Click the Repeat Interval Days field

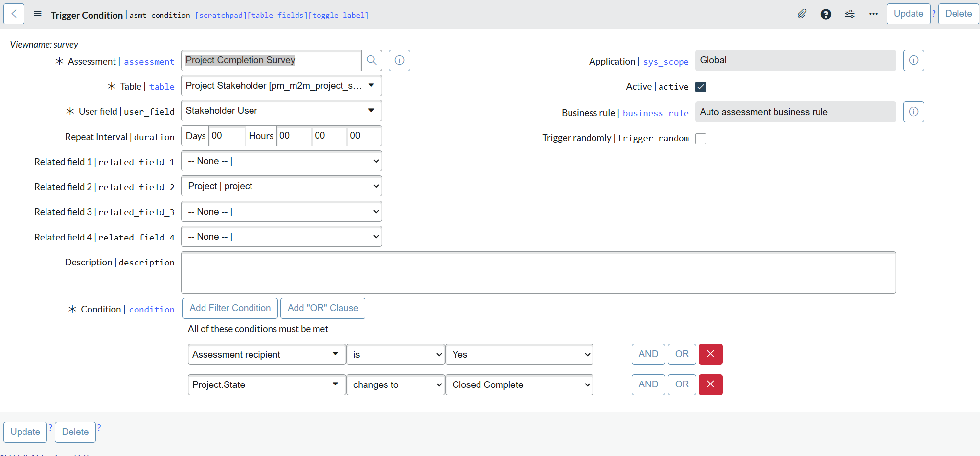pos(227,136)
